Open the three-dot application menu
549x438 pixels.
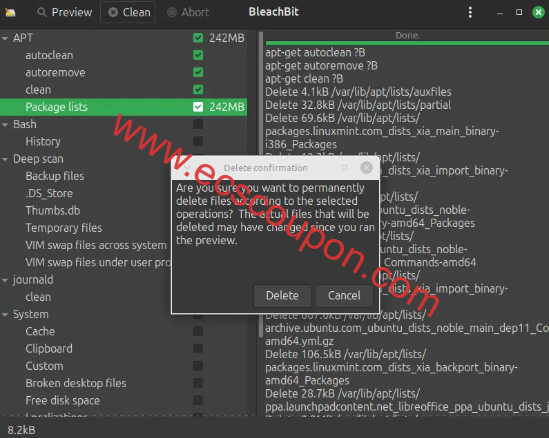click(x=470, y=13)
